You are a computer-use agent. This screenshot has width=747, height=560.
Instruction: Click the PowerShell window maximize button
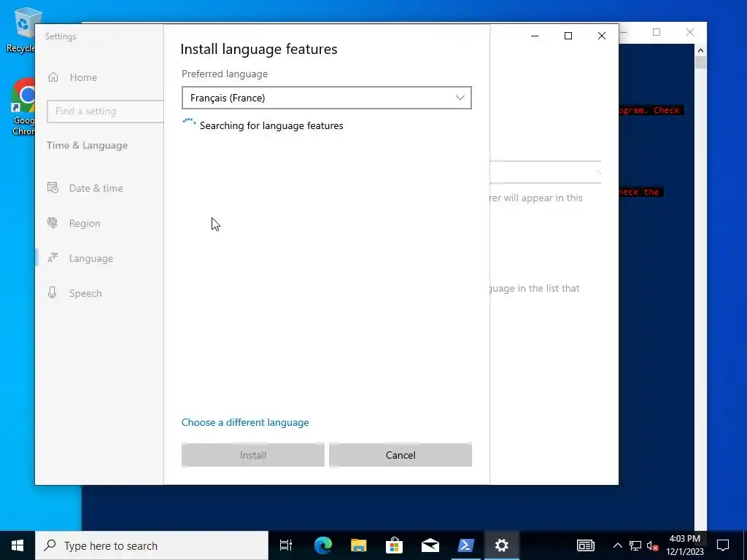point(657,32)
